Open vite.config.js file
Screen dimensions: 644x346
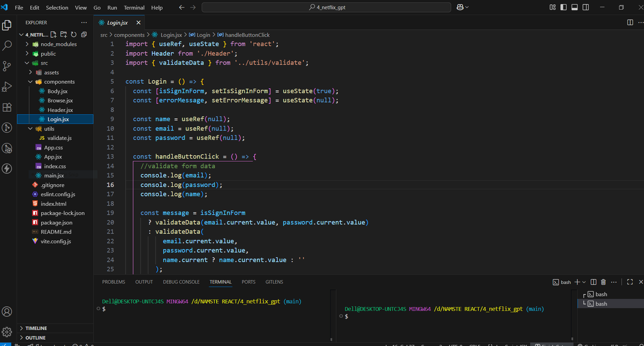click(55, 241)
